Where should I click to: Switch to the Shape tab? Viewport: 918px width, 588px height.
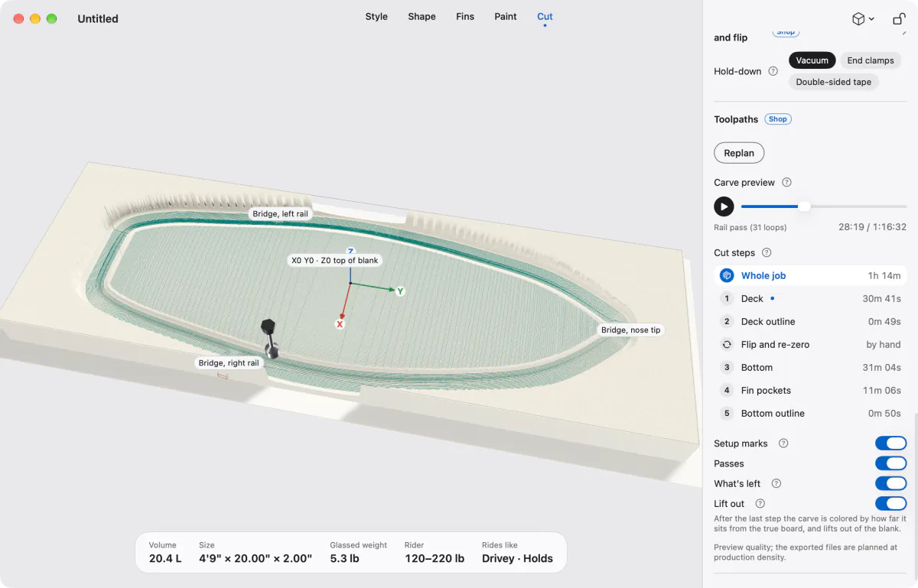click(422, 17)
